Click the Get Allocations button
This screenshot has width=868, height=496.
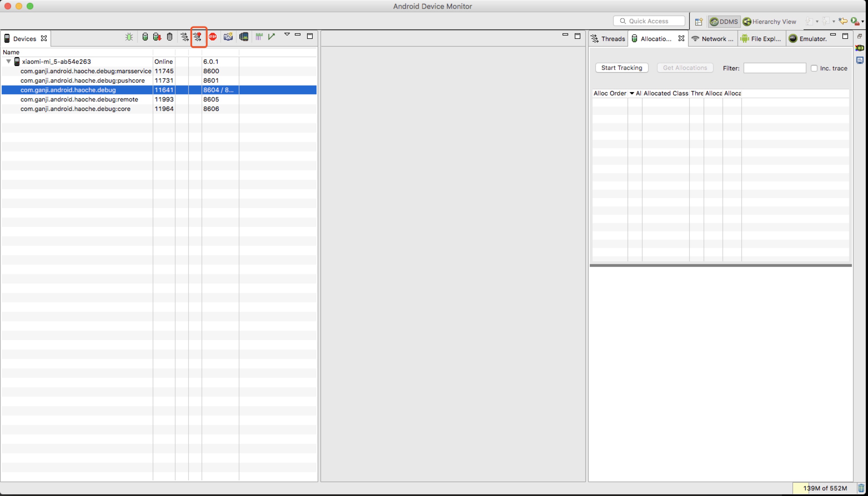pos(685,68)
